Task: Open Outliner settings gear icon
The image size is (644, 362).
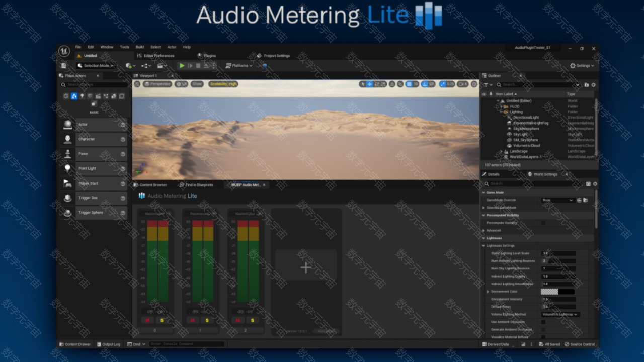Action: (x=594, y=85)
